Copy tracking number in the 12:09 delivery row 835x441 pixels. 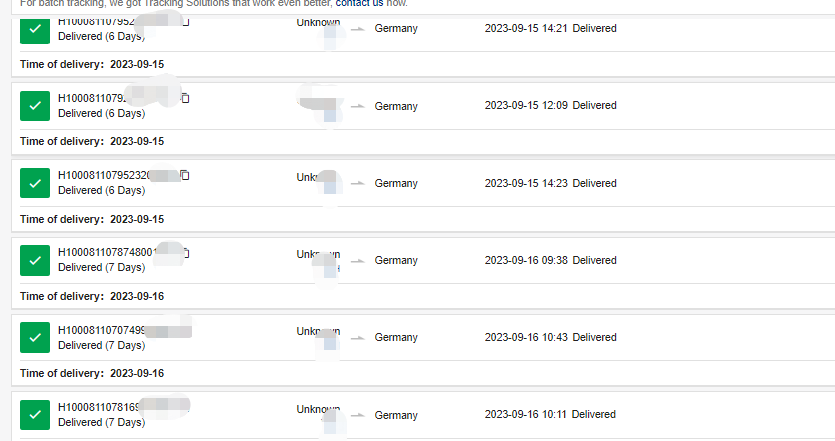pos(185,98)
